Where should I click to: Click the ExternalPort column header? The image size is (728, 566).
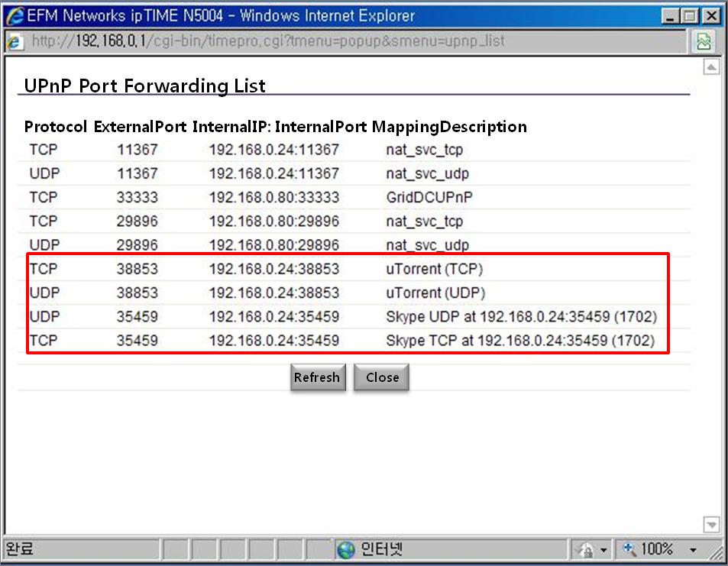[x=140, y=126]
